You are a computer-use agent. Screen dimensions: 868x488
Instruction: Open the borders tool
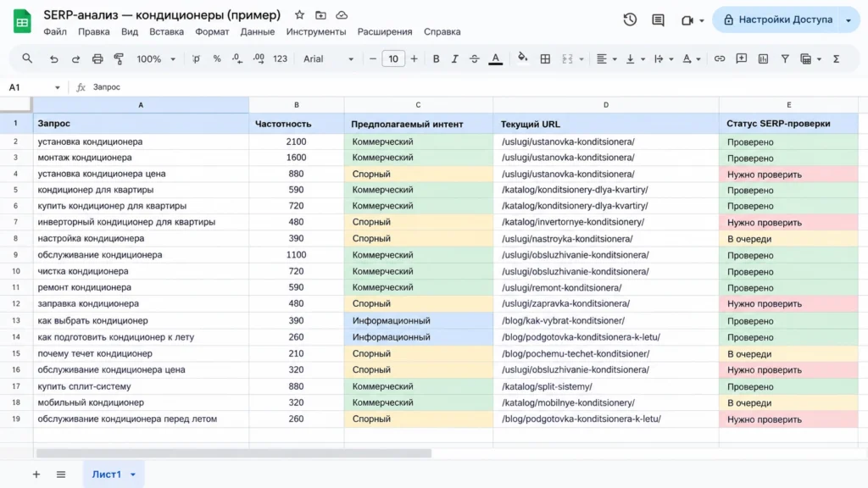(545, 58)
